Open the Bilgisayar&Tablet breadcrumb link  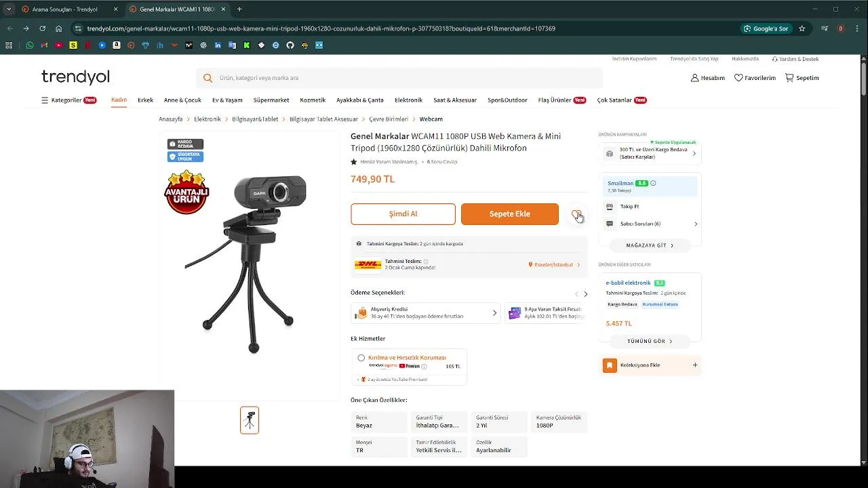255,119
